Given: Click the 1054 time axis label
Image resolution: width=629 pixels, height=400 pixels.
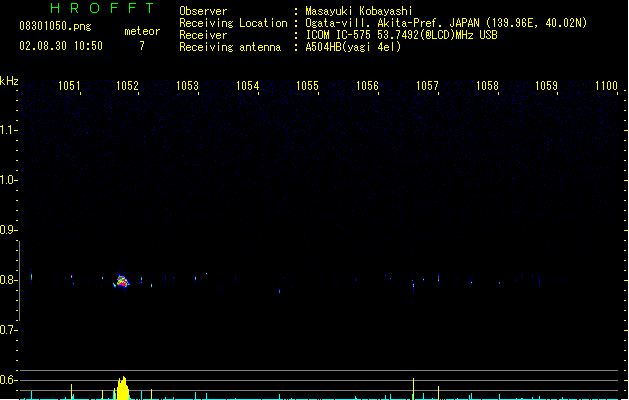Looking at the screenshot, I should 247,85.
